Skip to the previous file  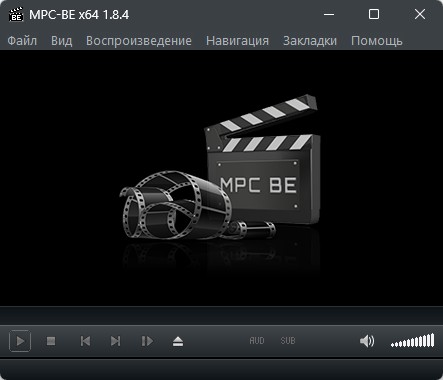85,341
